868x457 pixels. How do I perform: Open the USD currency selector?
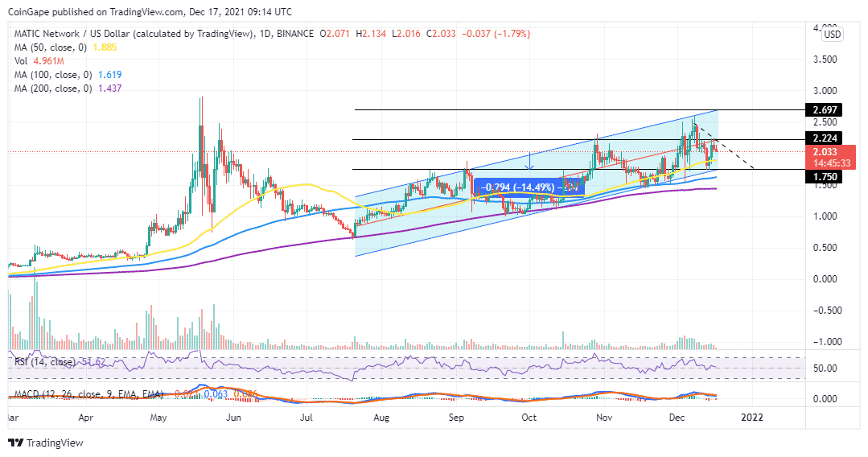pyautogui.click(x=832, y=35)
